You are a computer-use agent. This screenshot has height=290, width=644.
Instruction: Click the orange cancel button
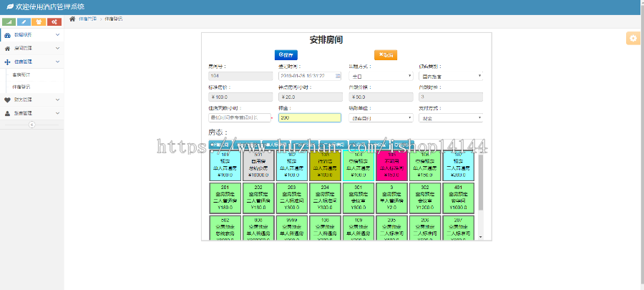coord(386,54)
